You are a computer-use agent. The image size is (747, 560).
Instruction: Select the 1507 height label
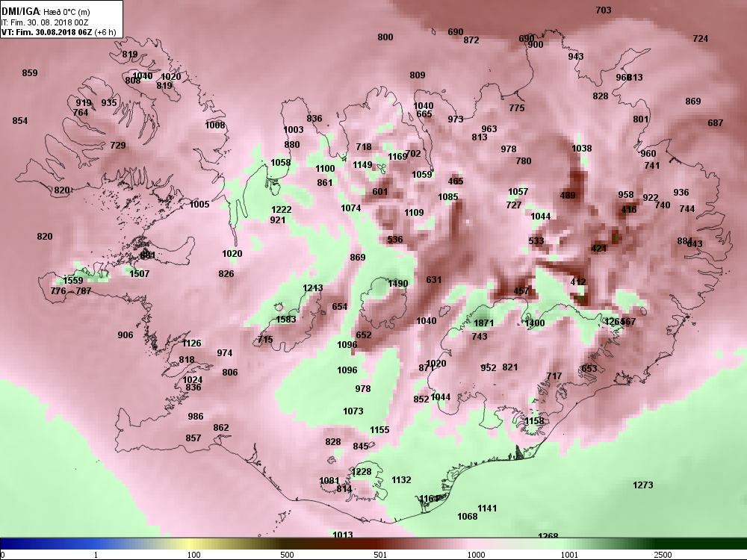point(140,274)
